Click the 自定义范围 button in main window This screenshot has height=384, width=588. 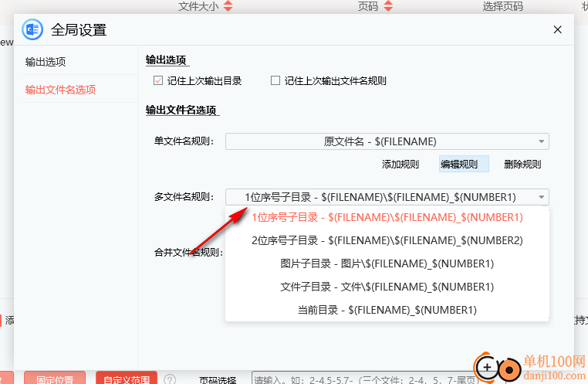(127, 379)
